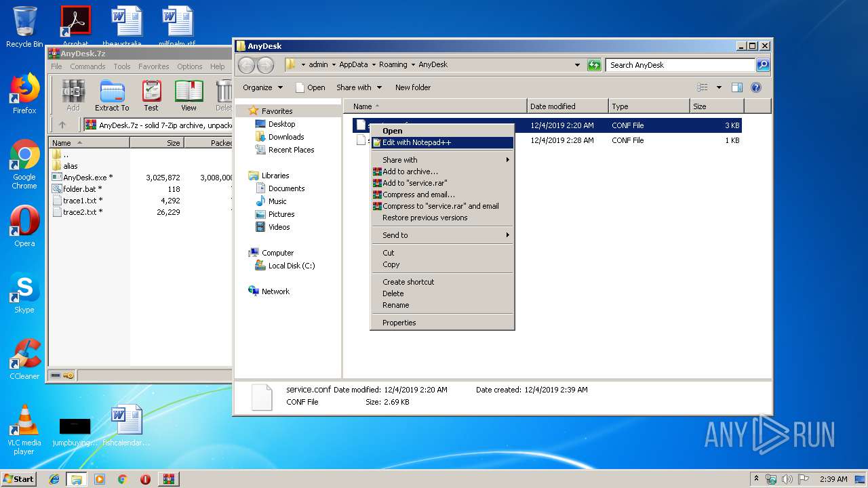Open CCleaner desktop shortcut

click(x=24, y=359)
